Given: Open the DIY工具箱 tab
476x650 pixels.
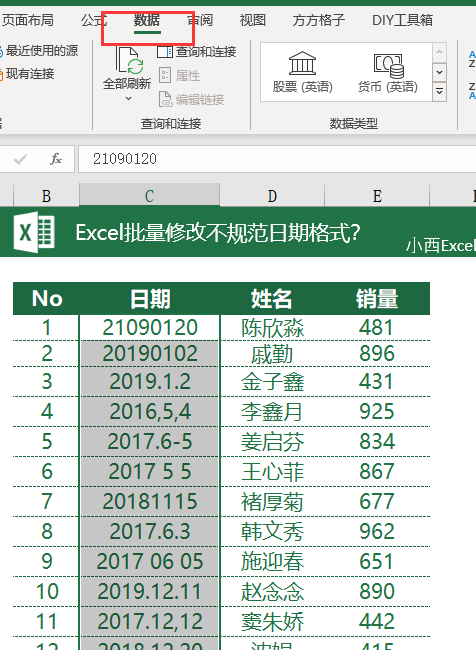Looking at the screenshot, I should [x=402, y=20].
